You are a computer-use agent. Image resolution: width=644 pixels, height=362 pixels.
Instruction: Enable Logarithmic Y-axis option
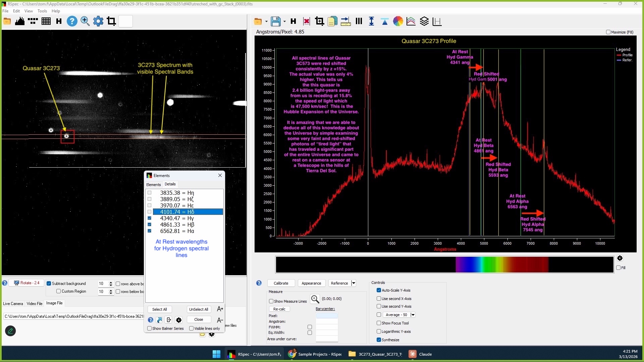(379, 331)
